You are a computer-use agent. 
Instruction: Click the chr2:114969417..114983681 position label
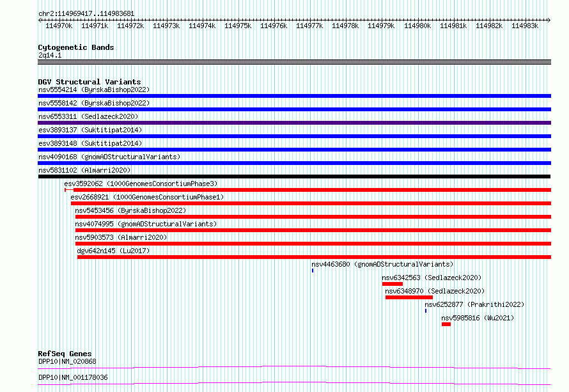[86, 13]
